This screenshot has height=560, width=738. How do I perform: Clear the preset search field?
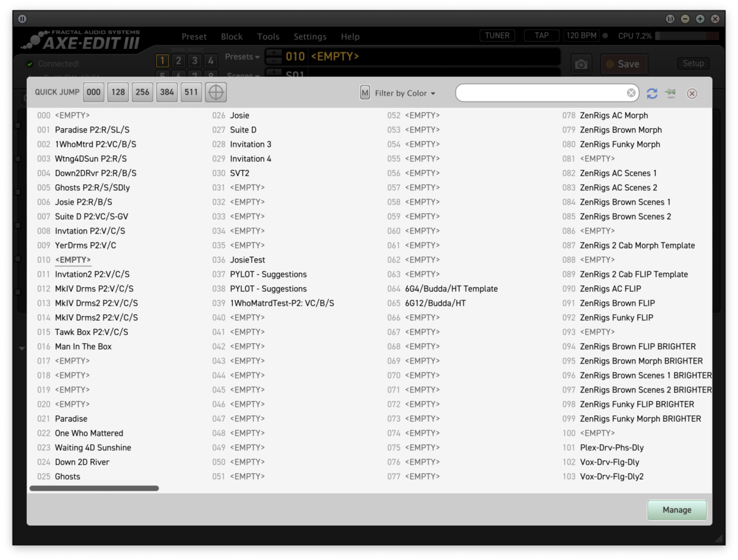click(630, 93)
